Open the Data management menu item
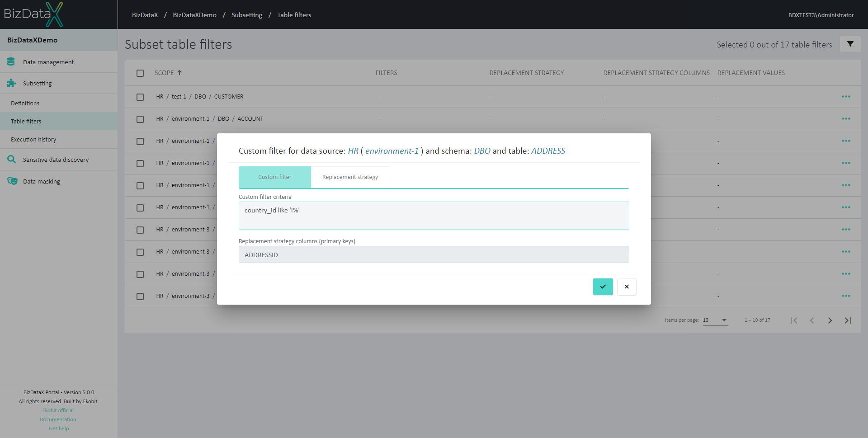Image resolution: width=868 pixels, height=438 pixels. click(x=59, y=62)
